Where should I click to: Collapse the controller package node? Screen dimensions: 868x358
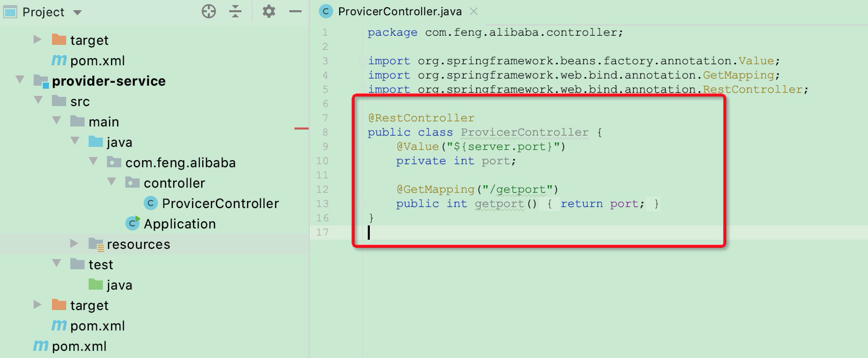[112, 182]
